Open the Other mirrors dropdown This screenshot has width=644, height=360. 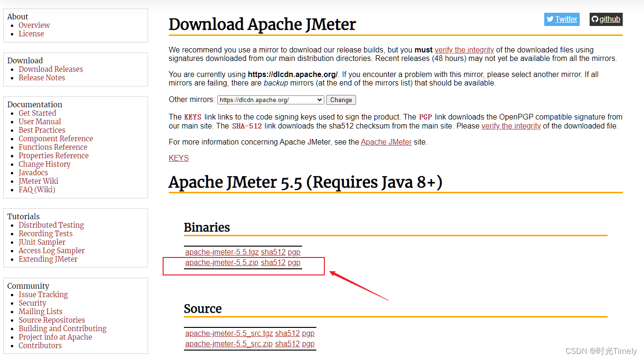pos(271,100)
